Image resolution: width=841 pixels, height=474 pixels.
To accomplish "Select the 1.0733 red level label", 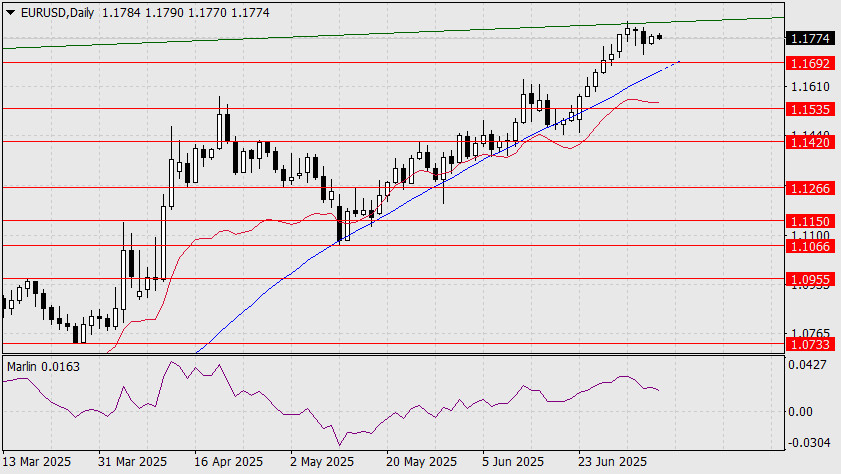I will pyautogui.click(x=810, y=344).
